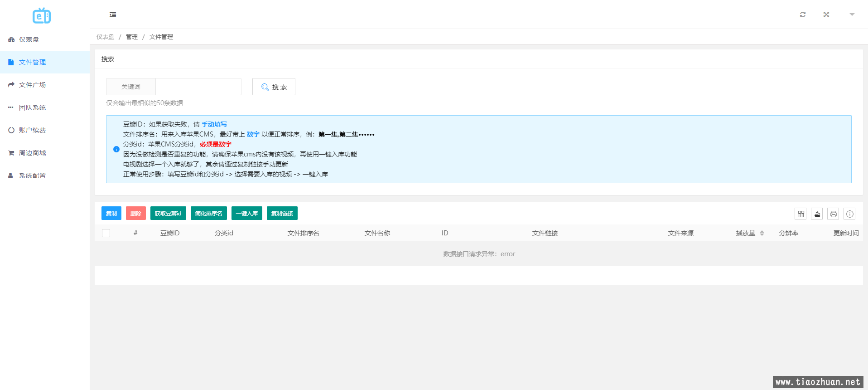Image resolution: width=868 pixels, height=390 pixels.
Task: Open 系统配置 in the sidebar
Action: coord(45,175)
